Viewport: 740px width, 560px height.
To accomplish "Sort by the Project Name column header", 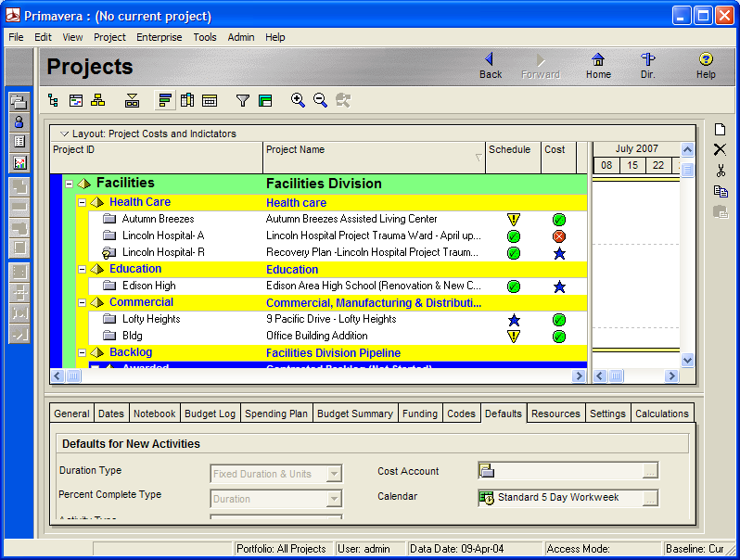I will click(374, 157).
